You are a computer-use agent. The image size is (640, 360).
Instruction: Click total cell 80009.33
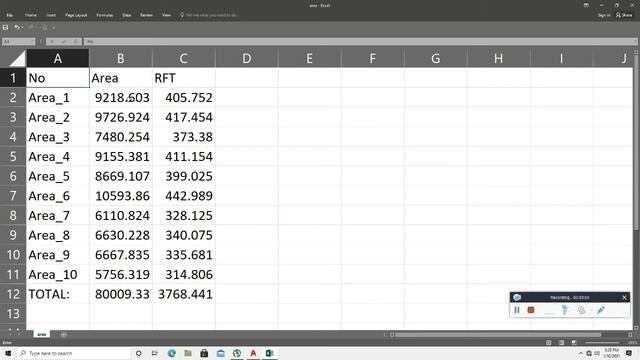coord(120,294)
